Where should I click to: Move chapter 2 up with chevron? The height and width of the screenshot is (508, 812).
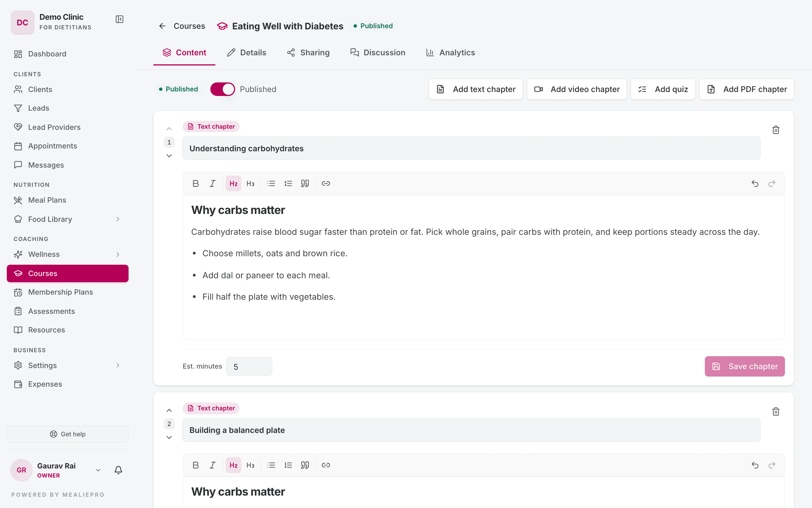point(169,411)
